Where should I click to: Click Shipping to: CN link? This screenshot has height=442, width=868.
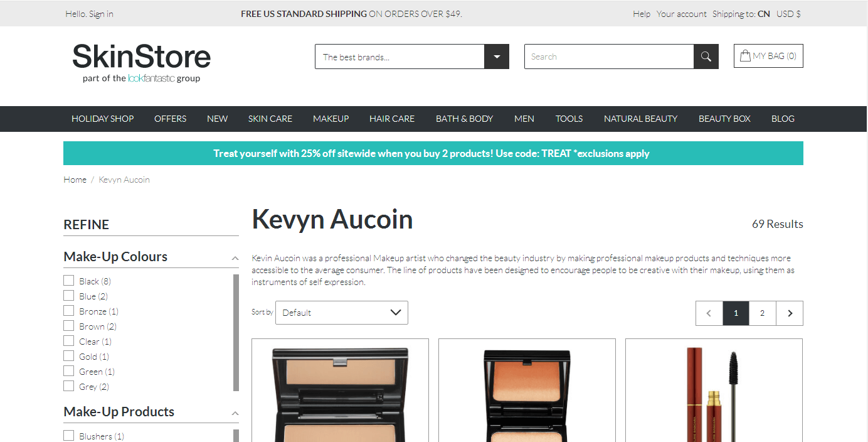click(x=741, y=14)
